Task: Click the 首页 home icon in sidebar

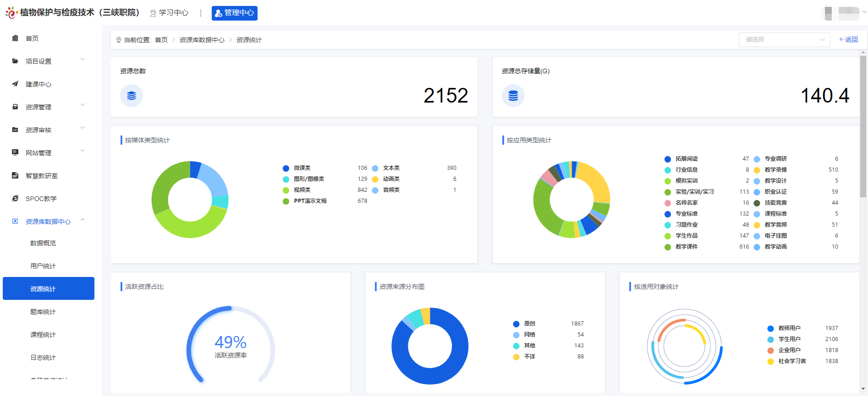Action: [15, 38]
